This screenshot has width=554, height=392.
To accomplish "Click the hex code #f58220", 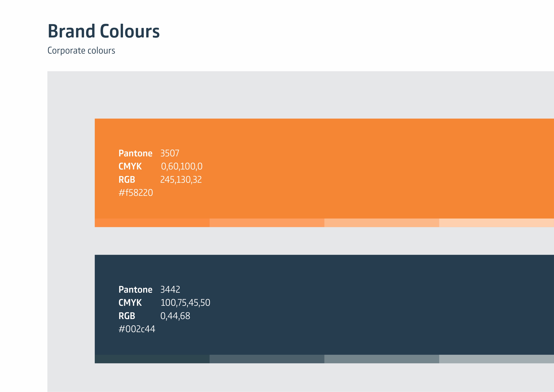I will (136, 193).
